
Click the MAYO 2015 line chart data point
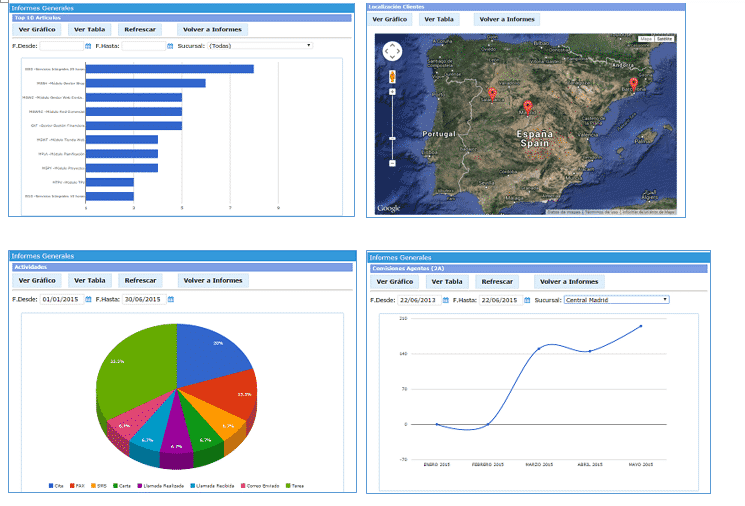(641, 326)
